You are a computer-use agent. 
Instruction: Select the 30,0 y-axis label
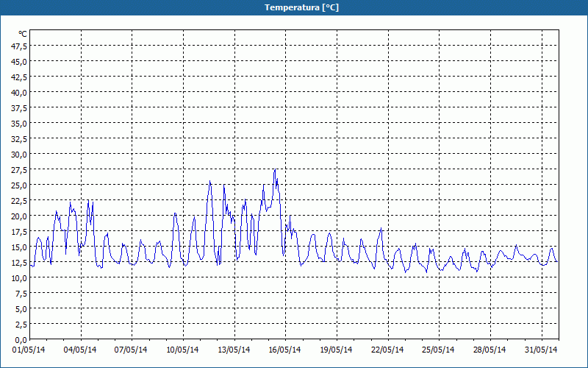point(20,155)
